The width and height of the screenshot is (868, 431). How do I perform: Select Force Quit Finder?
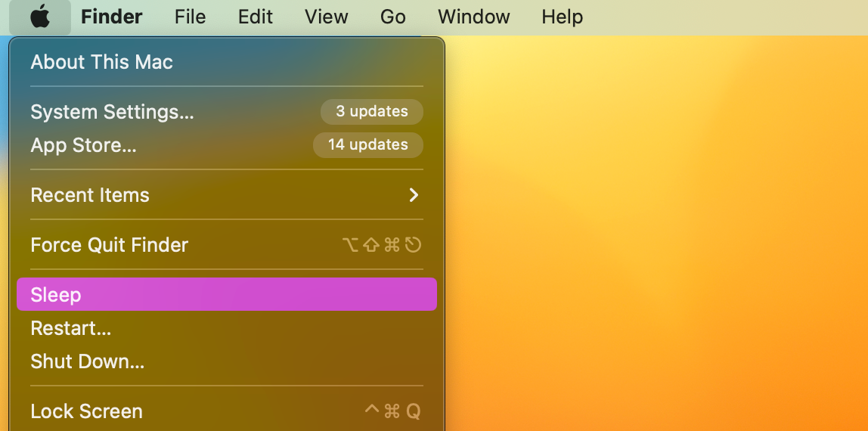click(227, 244)
